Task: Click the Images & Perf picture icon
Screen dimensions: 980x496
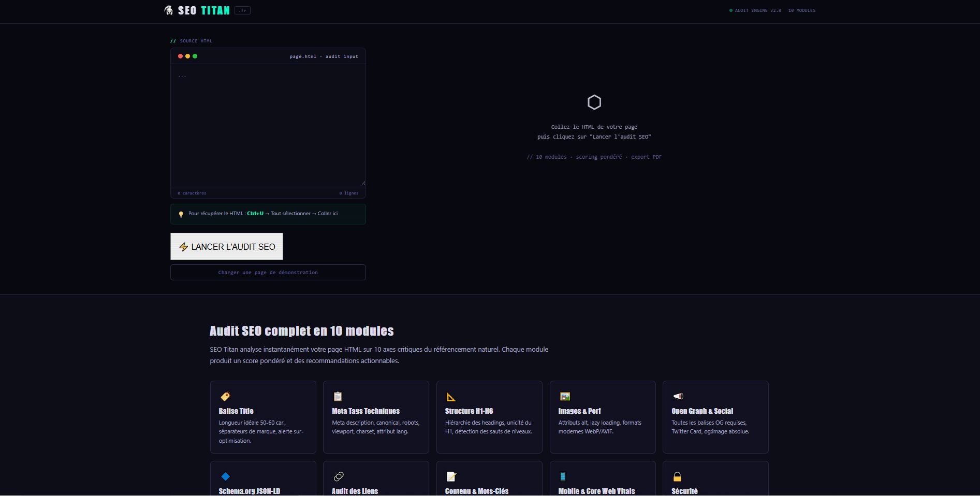Action: coord(565,397)
